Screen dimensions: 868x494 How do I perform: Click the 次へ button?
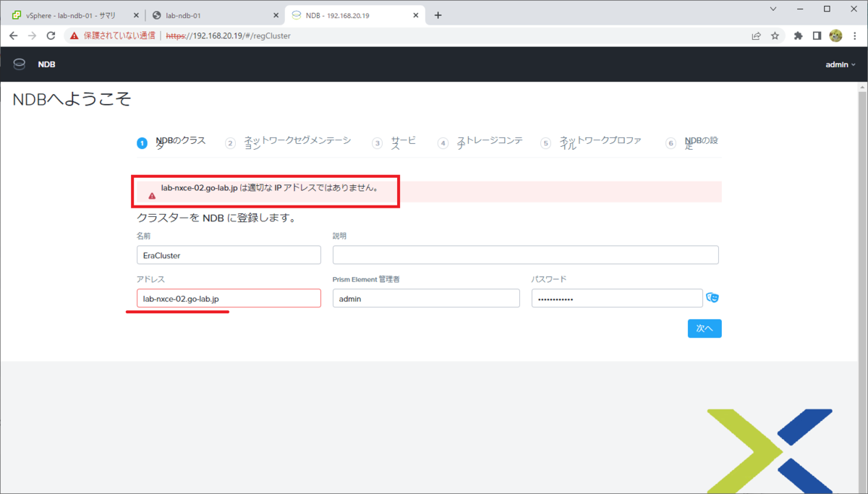(705, 328)
